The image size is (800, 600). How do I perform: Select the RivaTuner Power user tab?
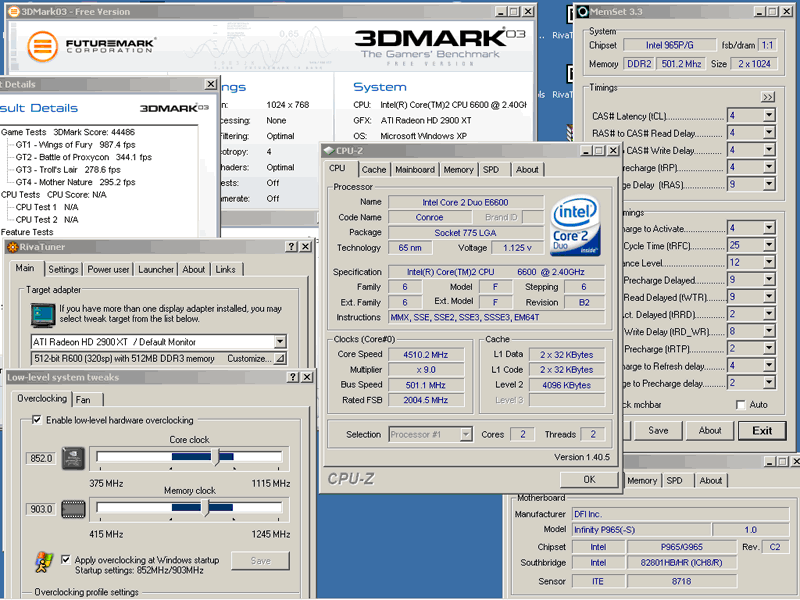click(x=108, y=269)
